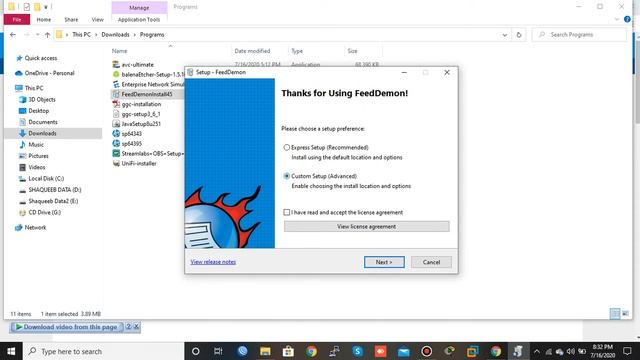
Task: Open Microsoft Store from taskbar
Action: tap(288, 351)
